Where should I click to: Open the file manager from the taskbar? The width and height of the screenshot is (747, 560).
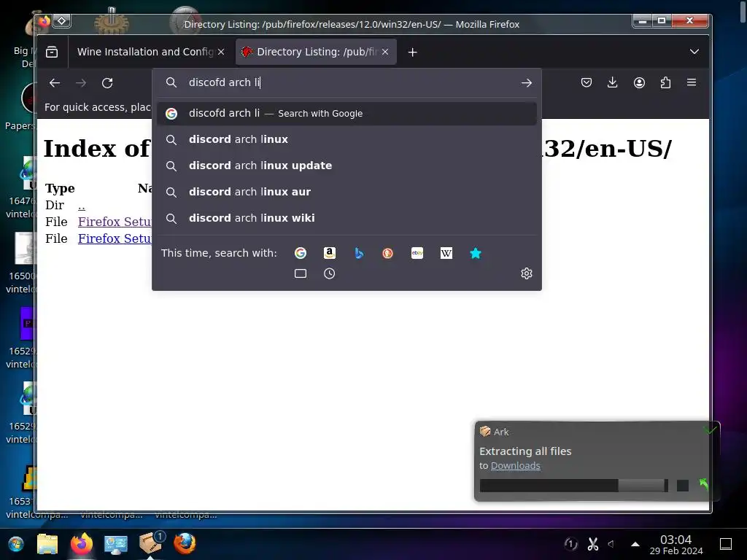click(x=47, y=544)
